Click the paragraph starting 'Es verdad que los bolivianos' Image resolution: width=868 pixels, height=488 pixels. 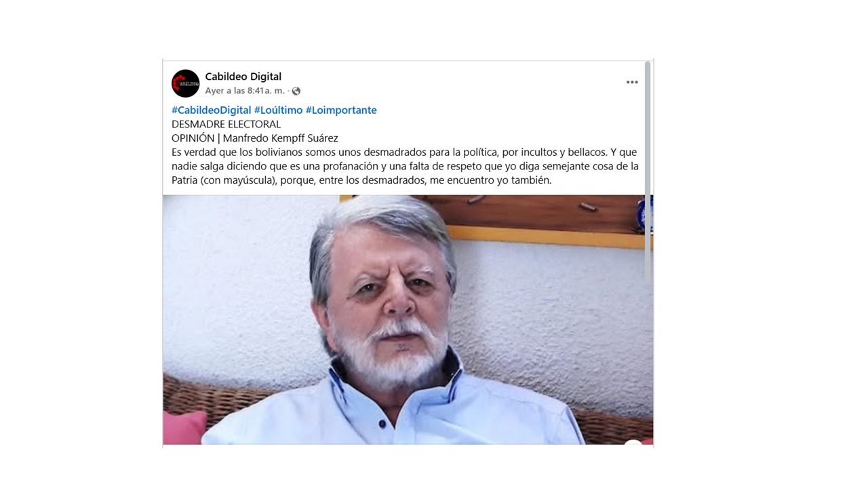pos(405,166)
